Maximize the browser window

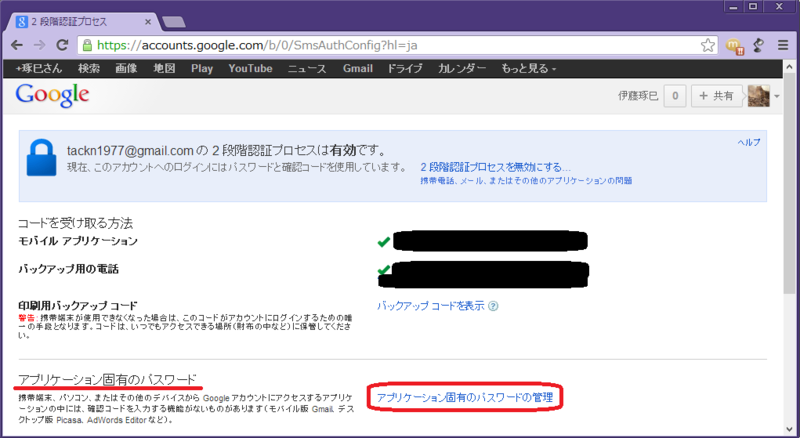point(753,7)
